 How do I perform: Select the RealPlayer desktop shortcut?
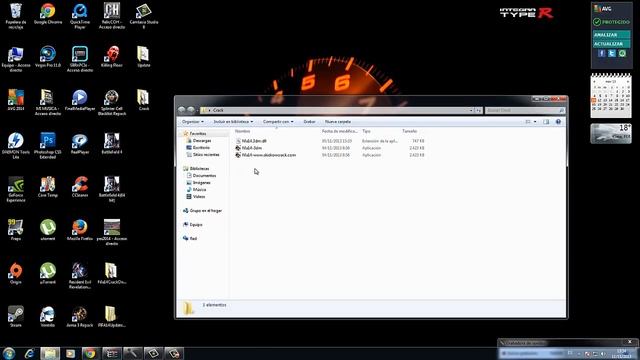[x=80, y=143]
